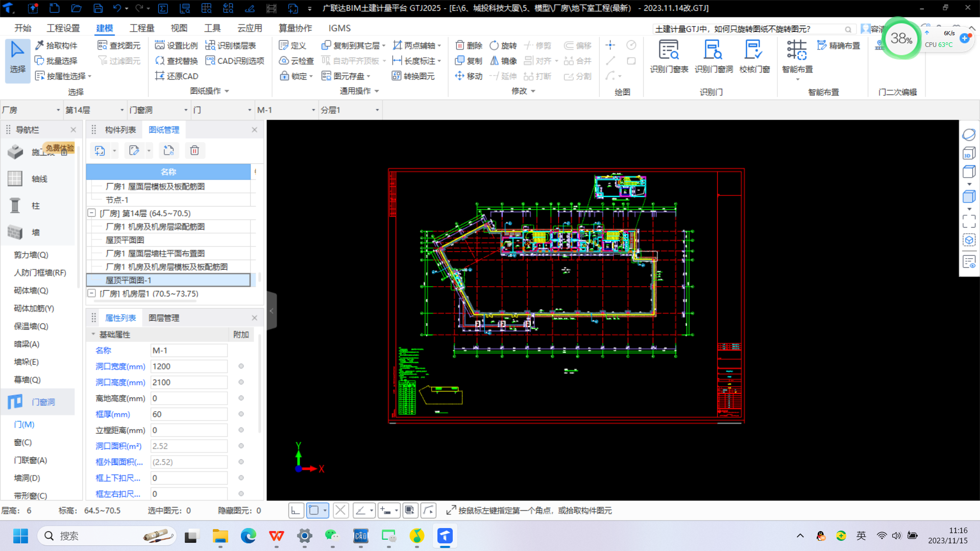
Task: Click the 批量选择 batch select tool
Action: point(56,61)
